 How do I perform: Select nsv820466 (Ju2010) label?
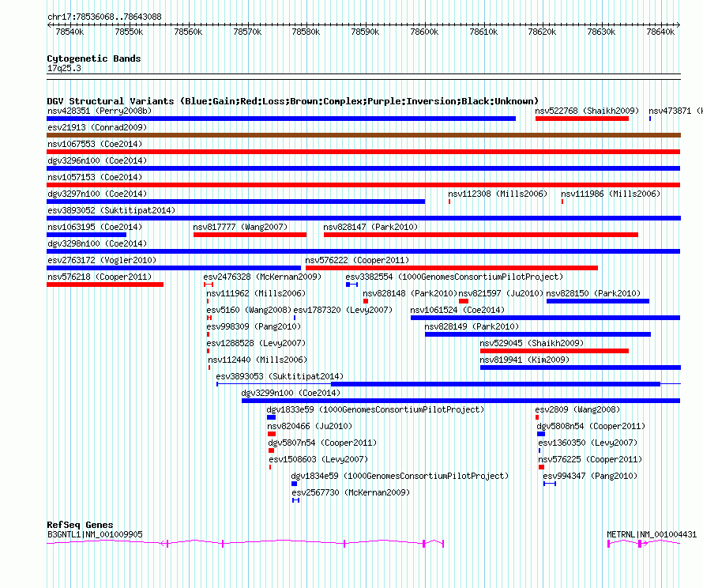click(310, 426)
